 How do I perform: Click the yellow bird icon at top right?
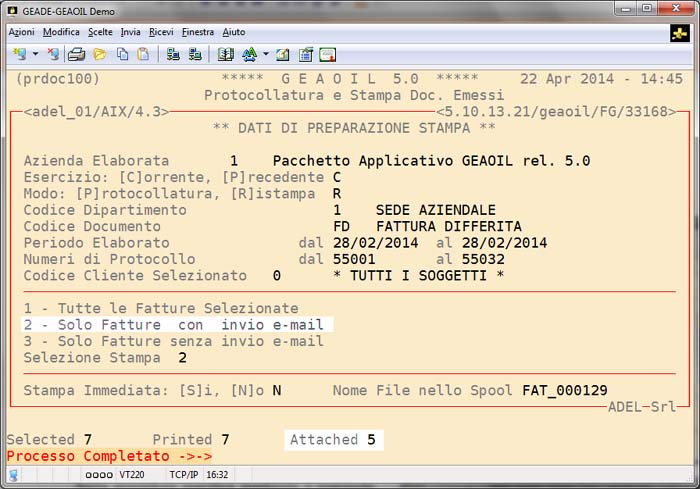point(680,32)
